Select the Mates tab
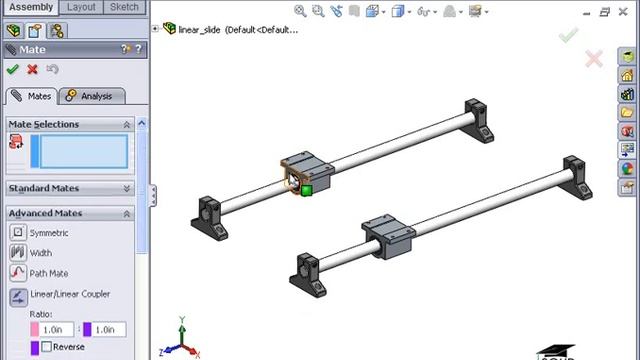Viewport: 640px width, 360px height. 32,96
